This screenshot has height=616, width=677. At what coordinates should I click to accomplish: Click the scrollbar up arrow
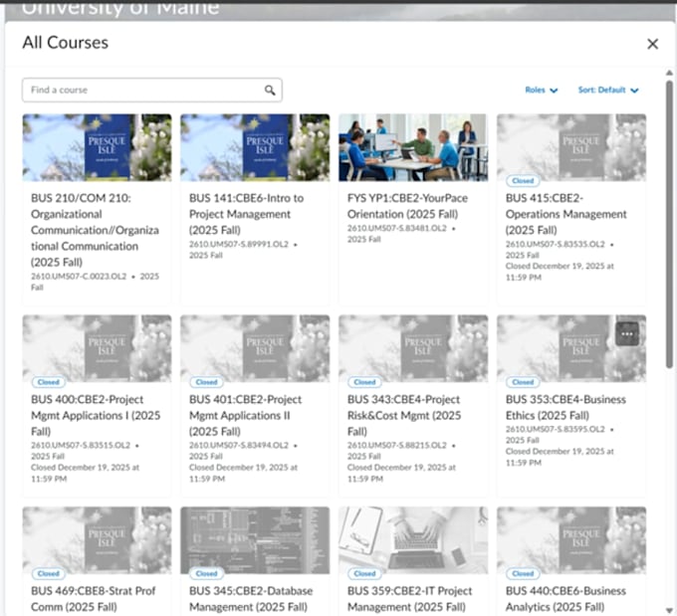click(669, 73)
